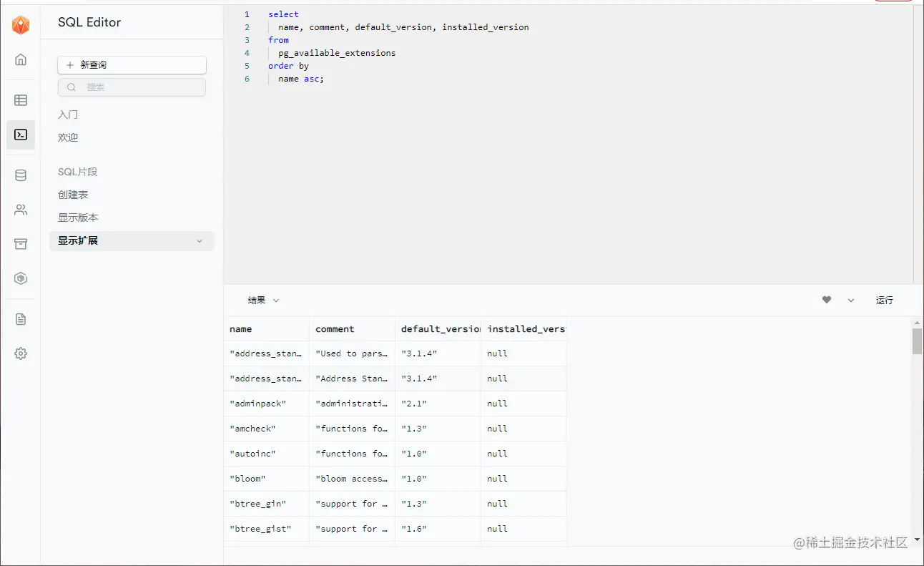Click the search magnifier icon
924x566 pixels.
[72, 87]
